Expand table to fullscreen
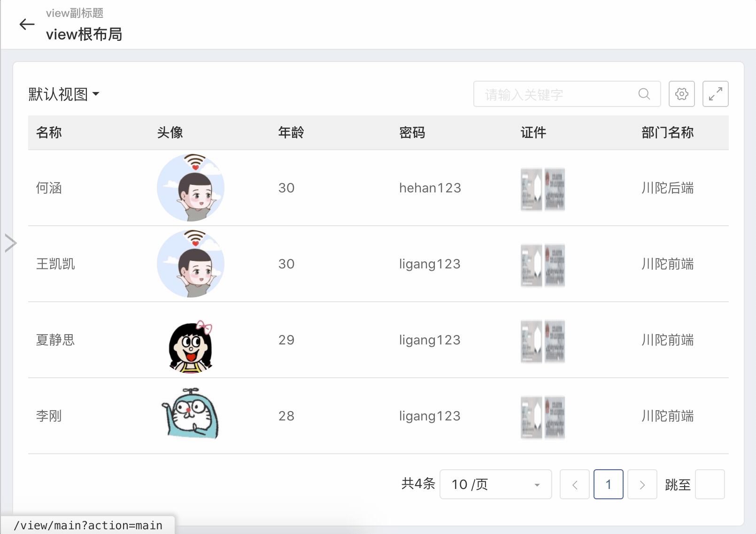 pos(716,94)
